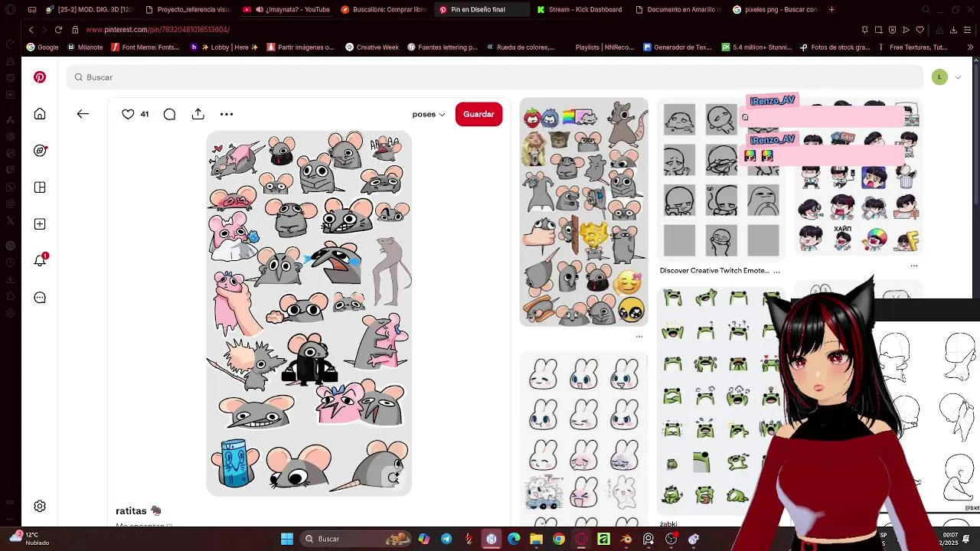Open notifications bell with red badge

40,260
